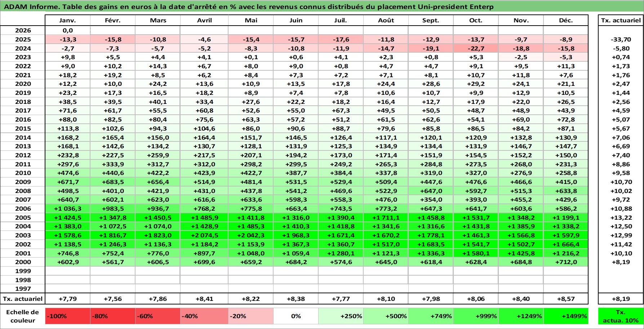This screenshot has height=329, width=644.
Task: Click the 'Août' column header
Action: [386, 20]
